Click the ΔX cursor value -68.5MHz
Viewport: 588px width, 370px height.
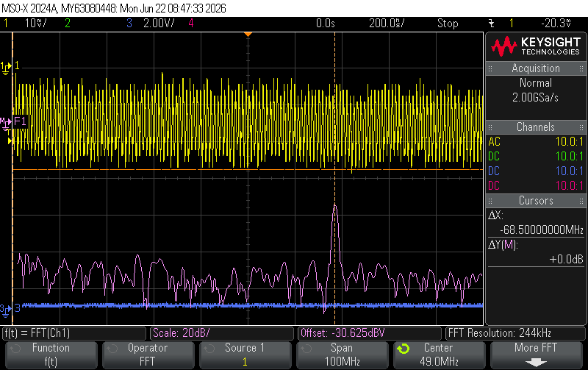coord(542,230)
